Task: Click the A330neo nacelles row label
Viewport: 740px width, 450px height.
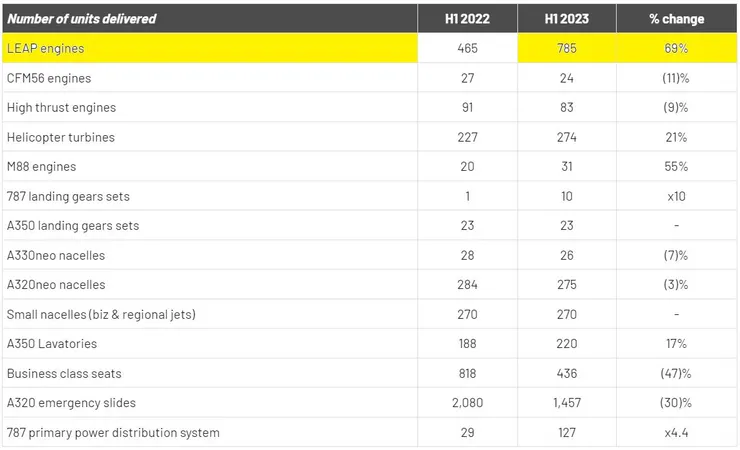Action: click(x=55, y=255)
